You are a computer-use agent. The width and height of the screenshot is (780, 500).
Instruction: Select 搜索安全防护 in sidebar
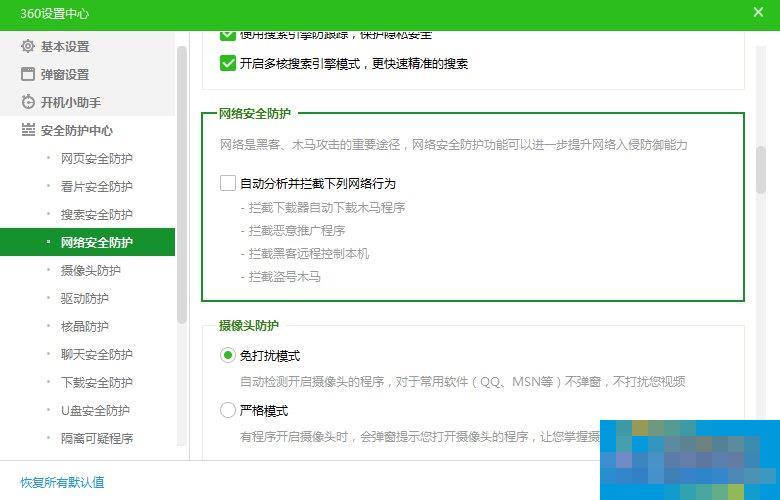[96, 214]
